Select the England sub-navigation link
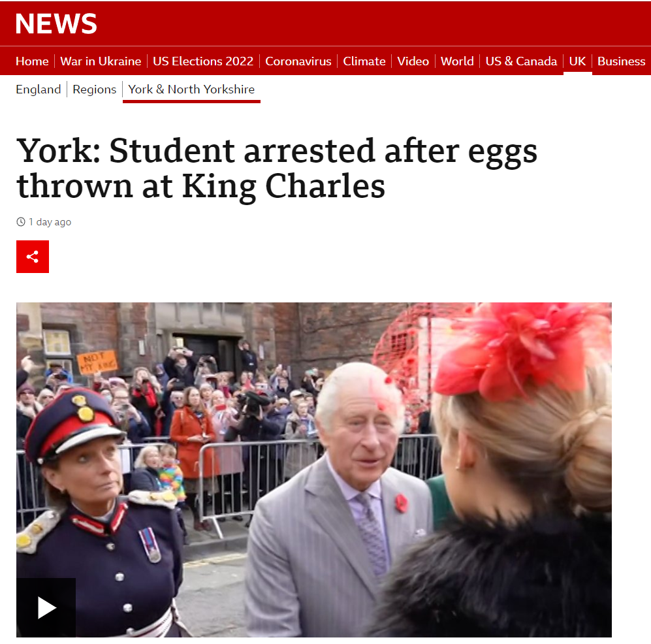The height and width of the screenshot is (644, 651). coord(38,89)
